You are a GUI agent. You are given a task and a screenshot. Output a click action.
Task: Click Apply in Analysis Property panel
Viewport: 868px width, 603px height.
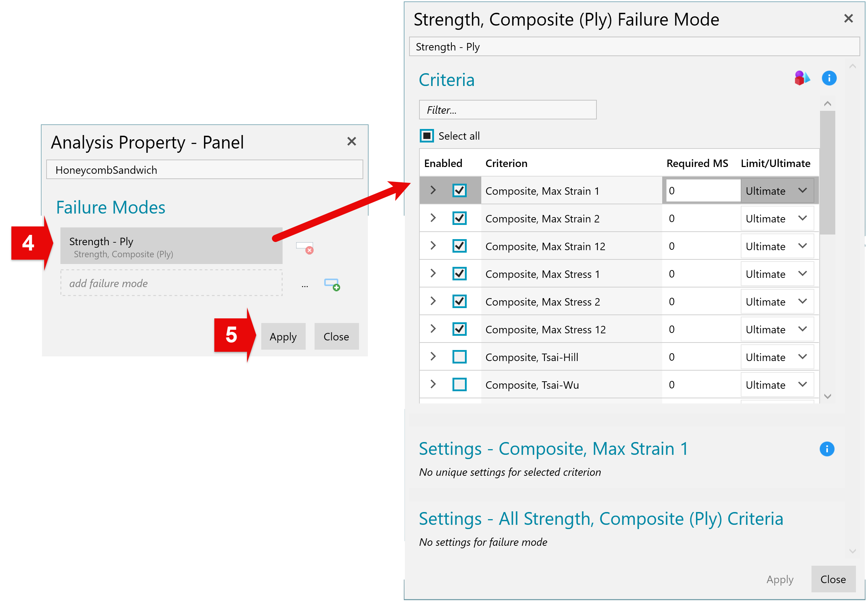point(283,336)
